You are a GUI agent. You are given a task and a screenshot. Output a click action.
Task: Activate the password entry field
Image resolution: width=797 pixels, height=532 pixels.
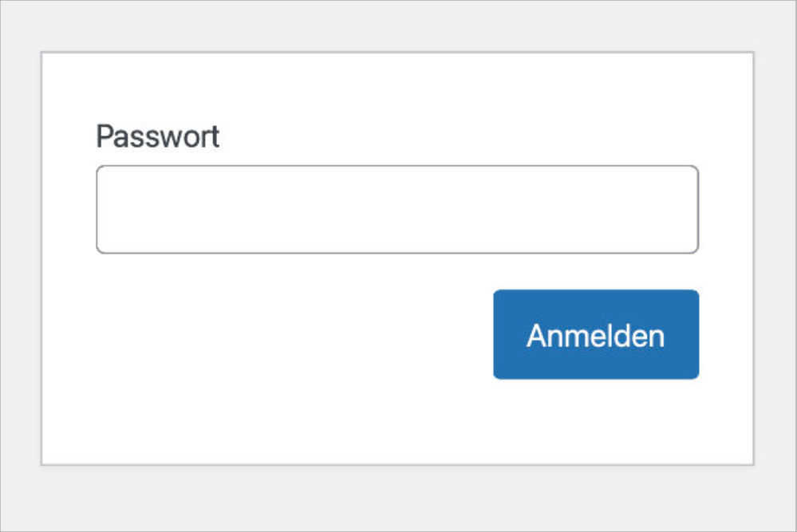pos(397,210)
